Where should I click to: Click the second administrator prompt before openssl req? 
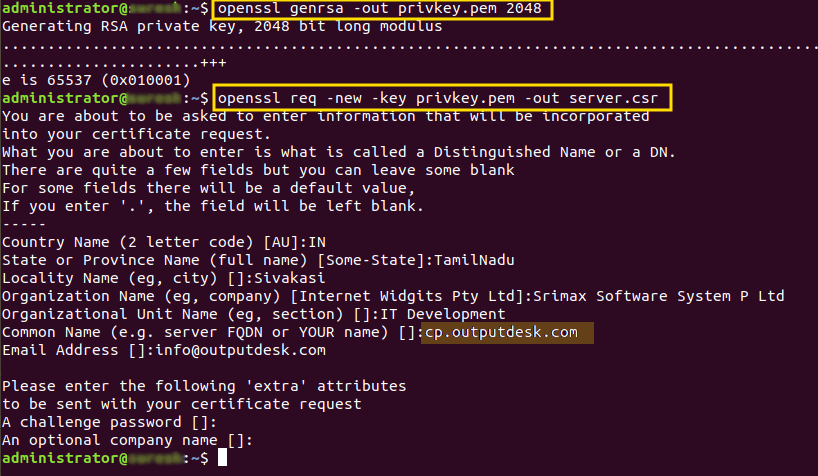click(105, 98)
